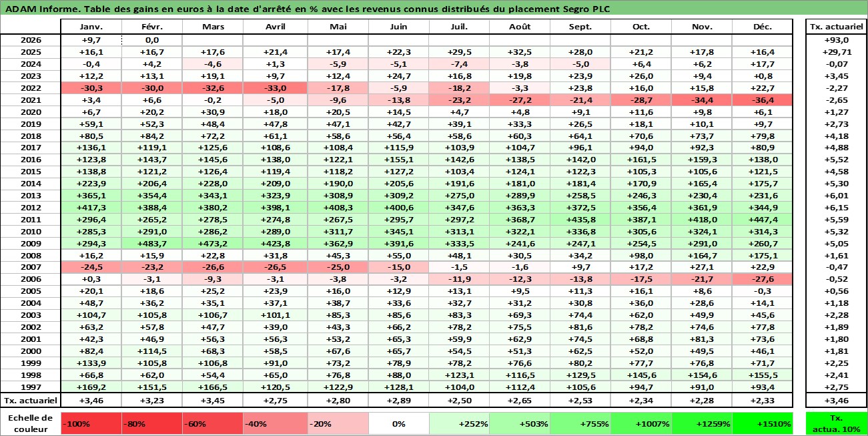Click the 2019 Janv. cell '+59,1'
Screen dimensions: 868x436
tap(91, 124)
